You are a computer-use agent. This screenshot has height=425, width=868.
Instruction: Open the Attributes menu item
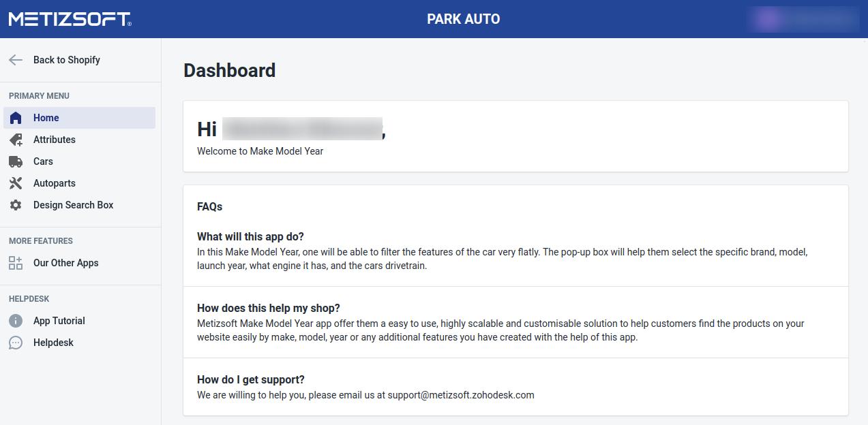click(x=55, y=140)
